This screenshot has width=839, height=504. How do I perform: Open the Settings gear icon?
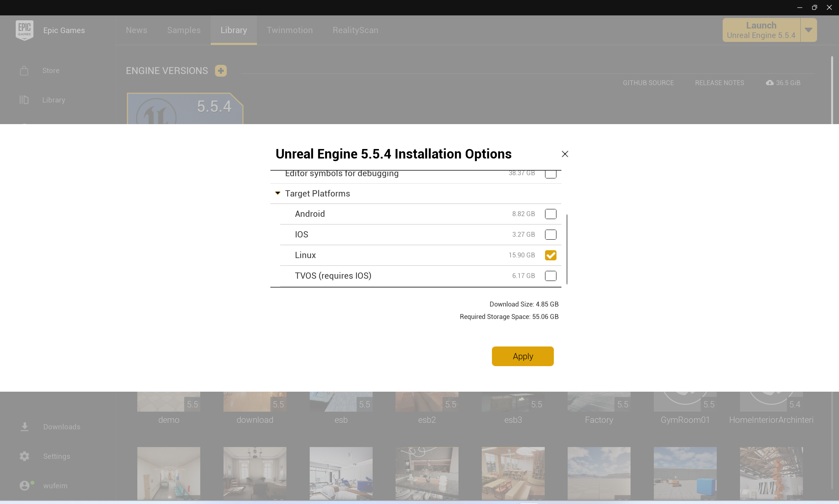point(25,456)
